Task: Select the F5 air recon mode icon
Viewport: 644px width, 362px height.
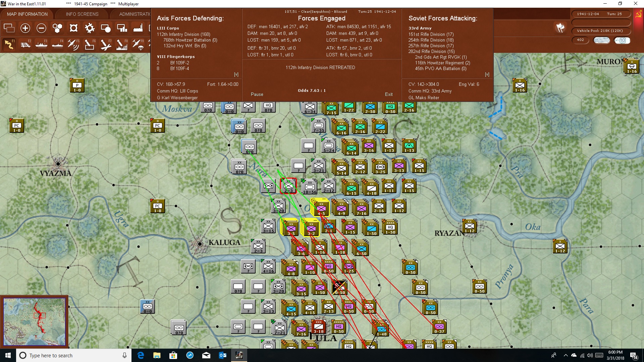Action: 73,44
